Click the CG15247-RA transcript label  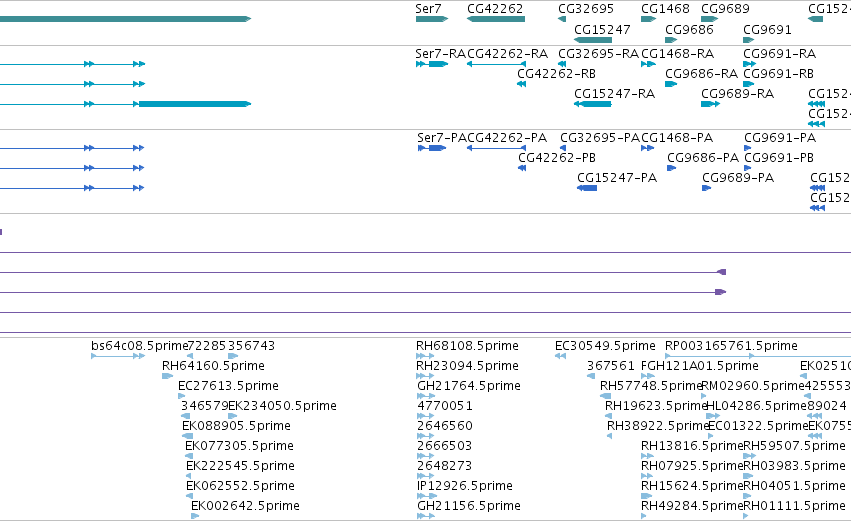click(614, 94)
